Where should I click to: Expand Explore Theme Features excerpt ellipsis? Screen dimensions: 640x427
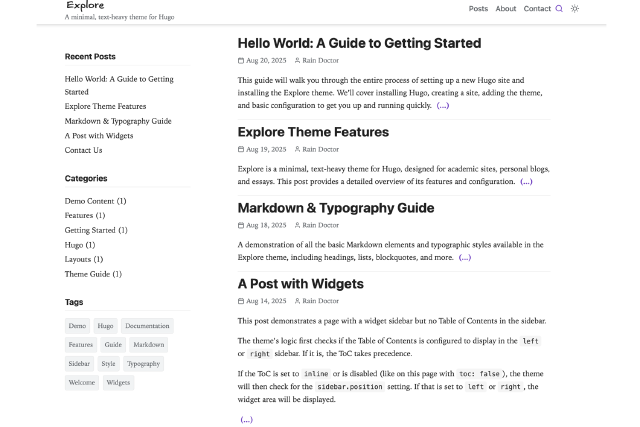click(x=526, y=181)
